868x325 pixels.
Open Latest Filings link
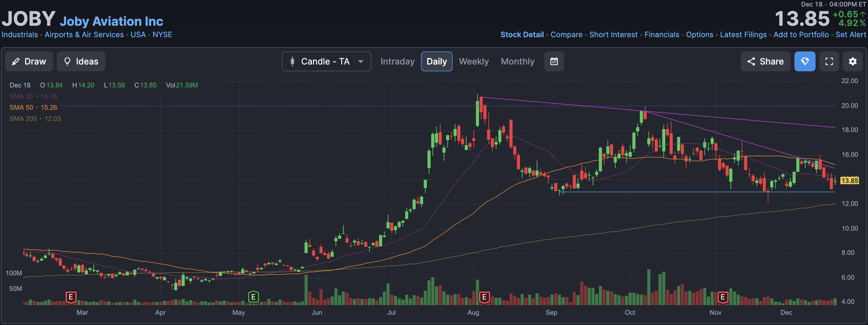click(x=743, y=35)
